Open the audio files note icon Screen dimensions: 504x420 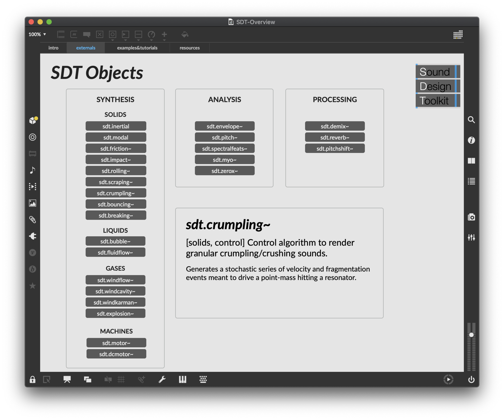coord(33,170)
